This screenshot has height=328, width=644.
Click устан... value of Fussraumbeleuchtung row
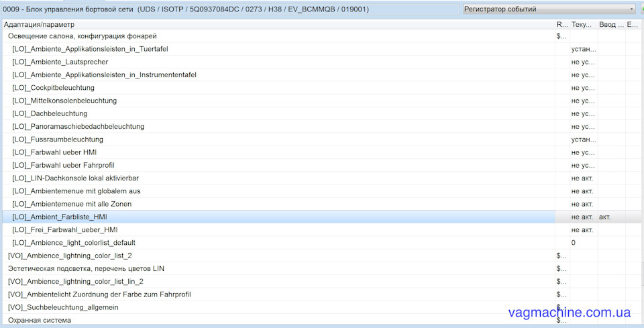583,140
